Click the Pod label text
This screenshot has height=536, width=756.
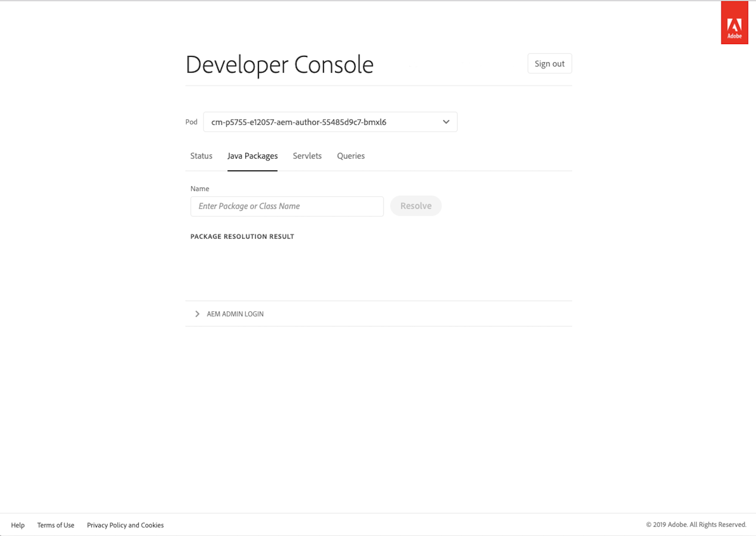(191, 122)
